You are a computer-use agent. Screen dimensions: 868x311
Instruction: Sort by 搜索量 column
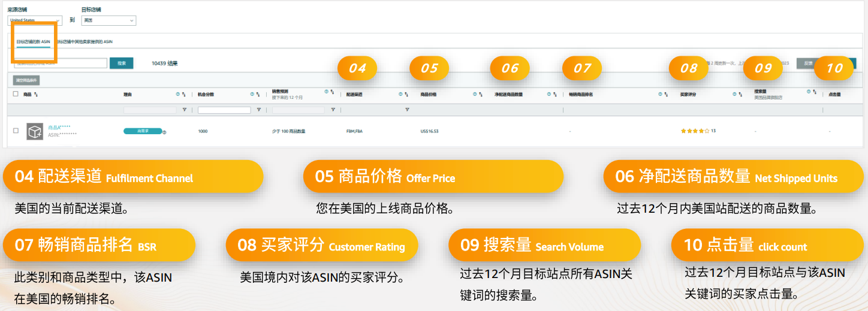coord(815,92)
